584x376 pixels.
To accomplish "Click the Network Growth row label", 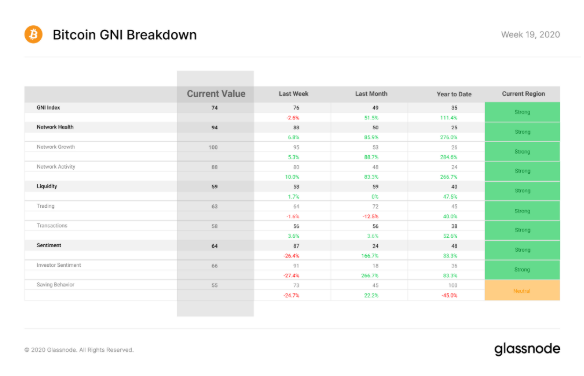I will [56, 147].
